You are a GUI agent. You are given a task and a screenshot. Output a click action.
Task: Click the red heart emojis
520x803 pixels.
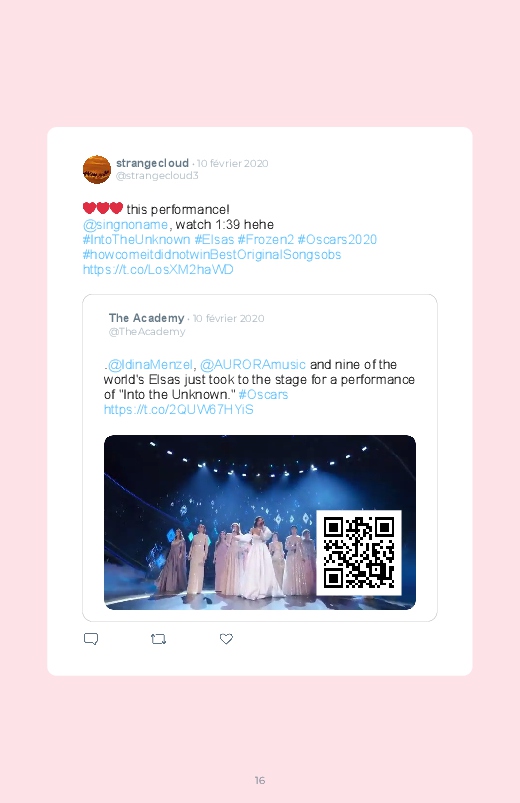tap(102, 208)
